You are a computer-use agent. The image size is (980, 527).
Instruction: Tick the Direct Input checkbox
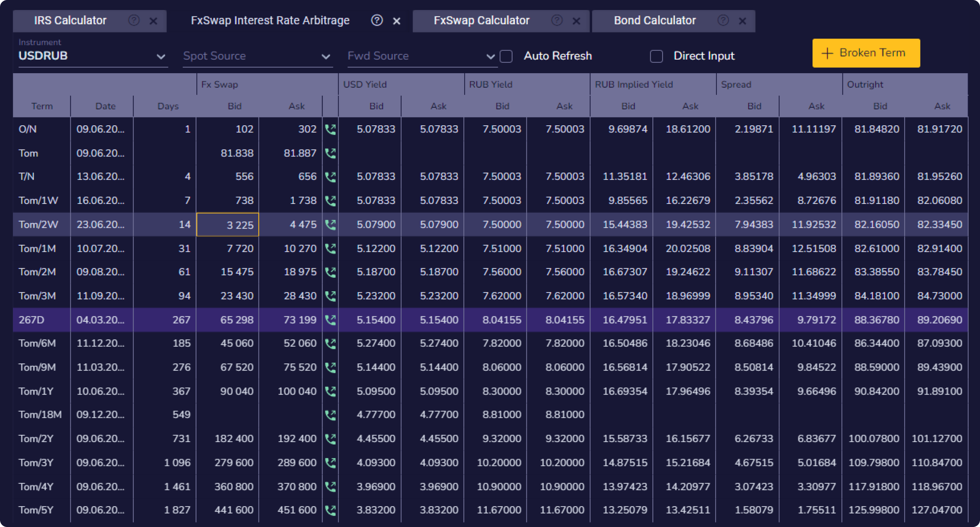(x=656, y=56)
